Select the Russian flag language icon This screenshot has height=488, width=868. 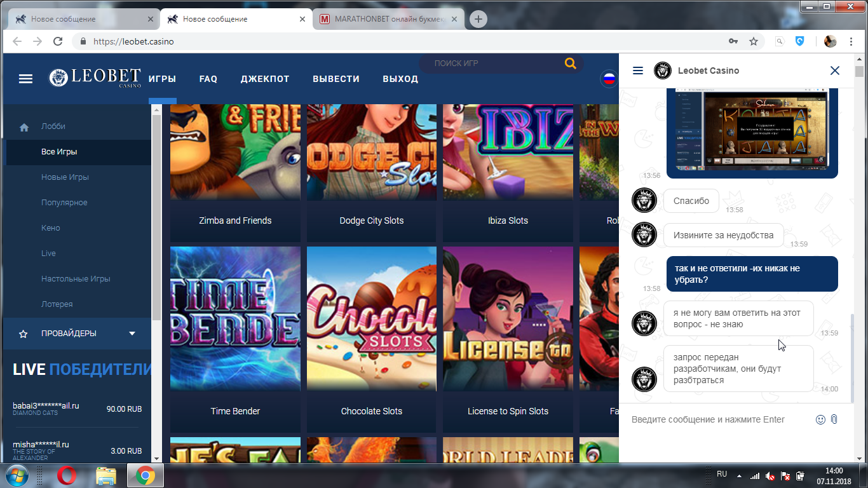[x=609, y=79]
